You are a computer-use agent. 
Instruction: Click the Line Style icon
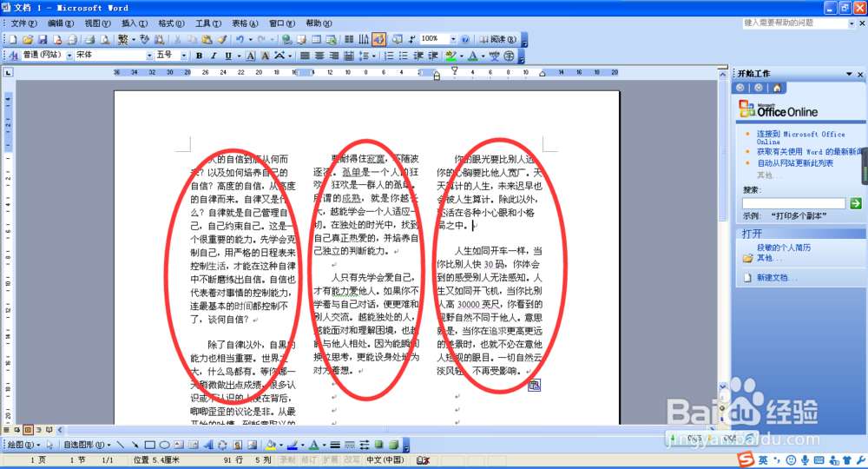coord(335,445)
